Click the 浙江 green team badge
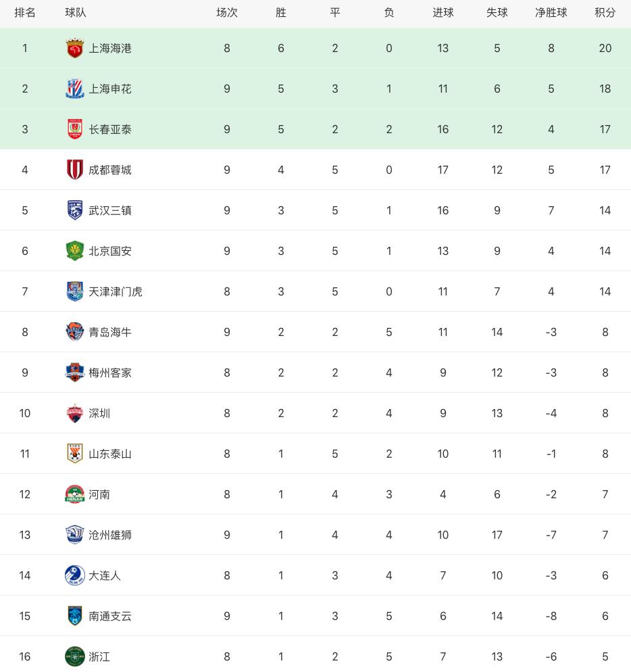 [x=74, y=656]
